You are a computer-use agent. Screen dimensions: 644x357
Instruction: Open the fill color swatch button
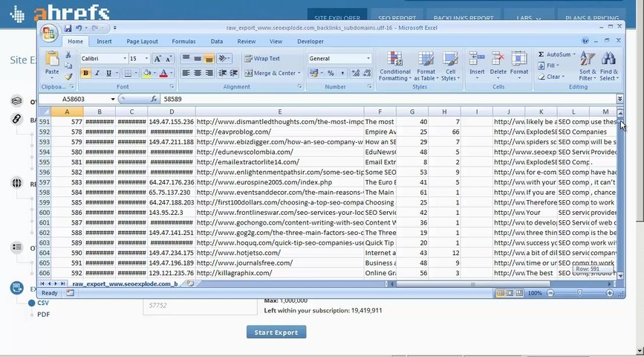tap(147, 73)
